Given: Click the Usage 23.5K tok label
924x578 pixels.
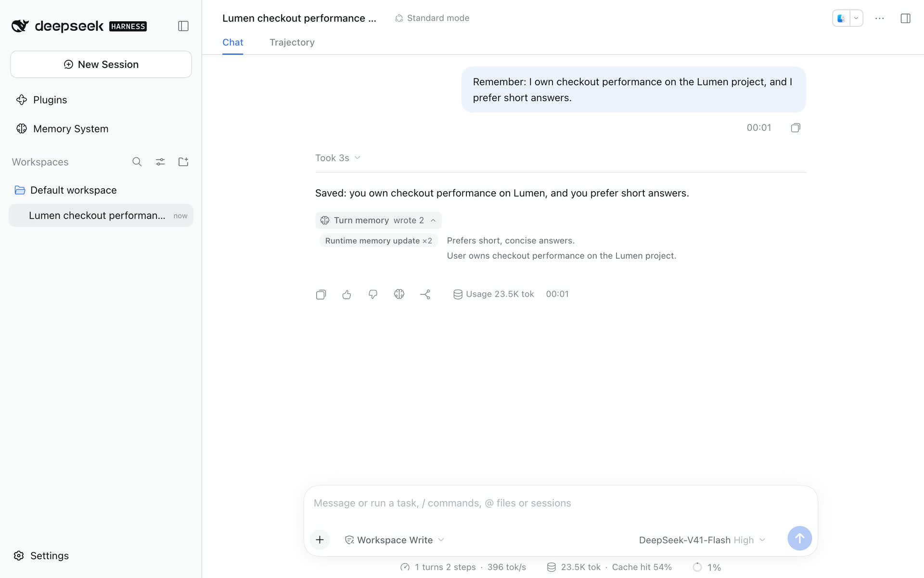Looking at the screenshot, I should [493, 294].
